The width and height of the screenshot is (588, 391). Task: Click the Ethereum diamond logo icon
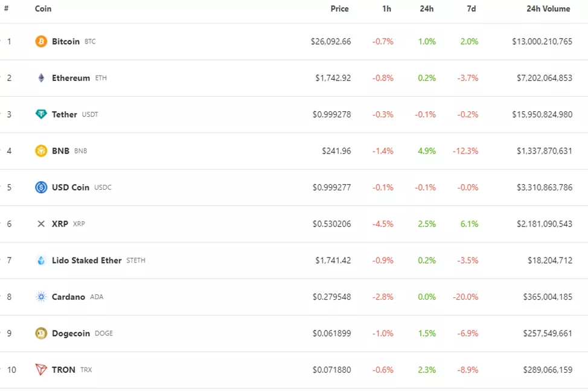click(41, 78)
